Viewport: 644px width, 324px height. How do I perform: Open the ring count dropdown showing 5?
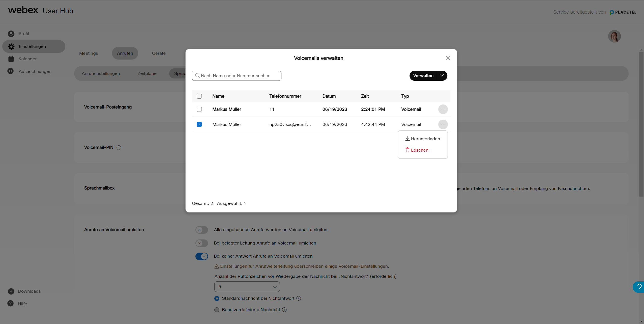(247, 287)
